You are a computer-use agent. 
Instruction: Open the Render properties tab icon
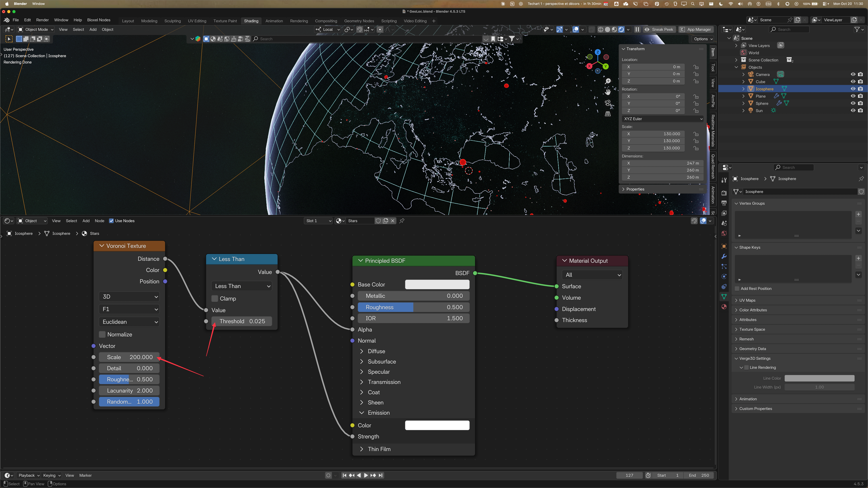pos(724,193)
